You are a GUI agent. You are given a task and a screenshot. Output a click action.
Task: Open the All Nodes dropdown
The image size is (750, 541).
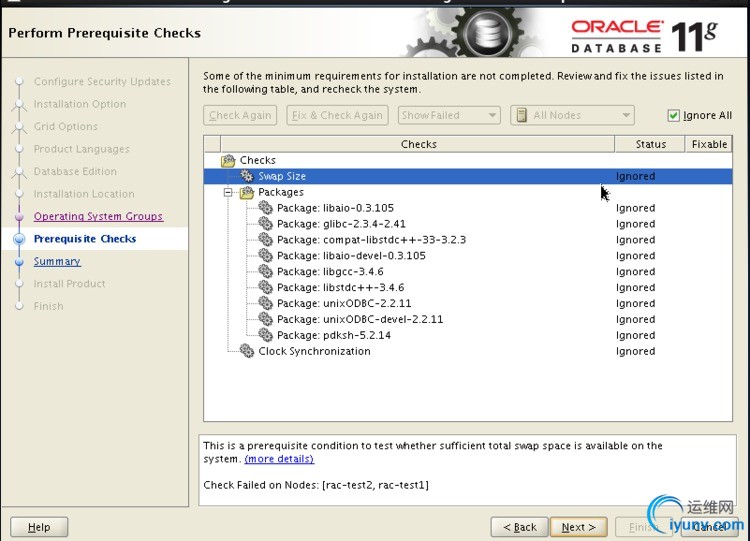pos(572,115)
